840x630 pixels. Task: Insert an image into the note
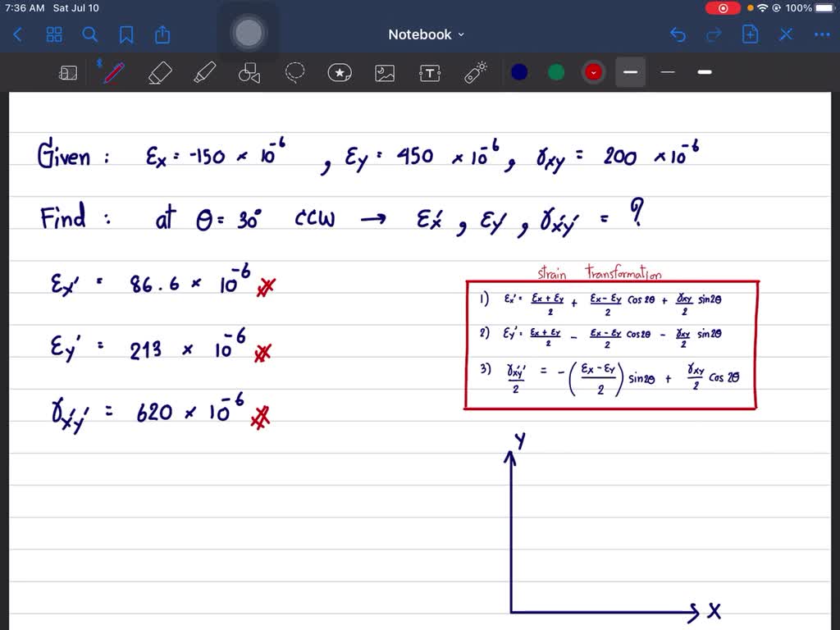[384, 72]
